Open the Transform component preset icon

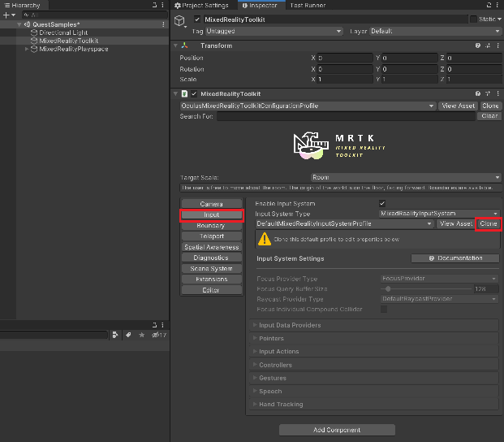486,46
